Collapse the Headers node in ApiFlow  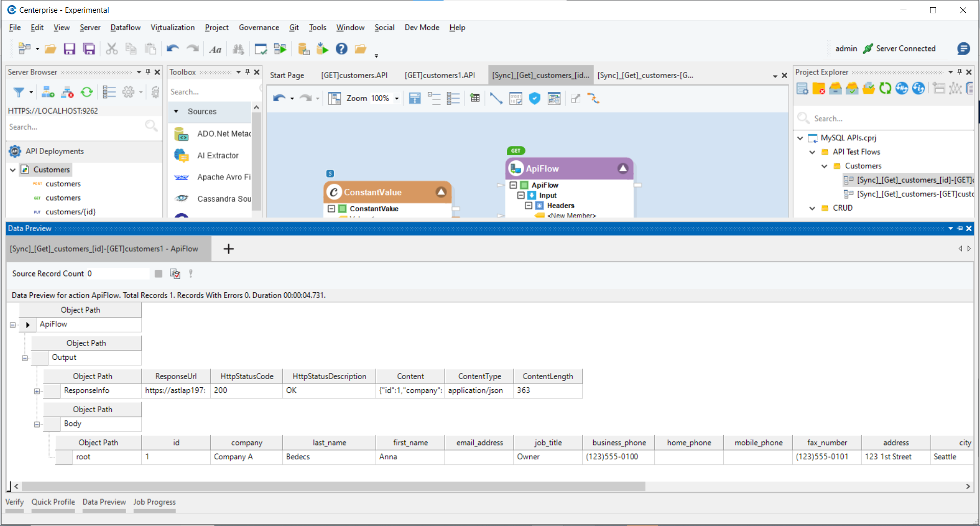[529, 206]
